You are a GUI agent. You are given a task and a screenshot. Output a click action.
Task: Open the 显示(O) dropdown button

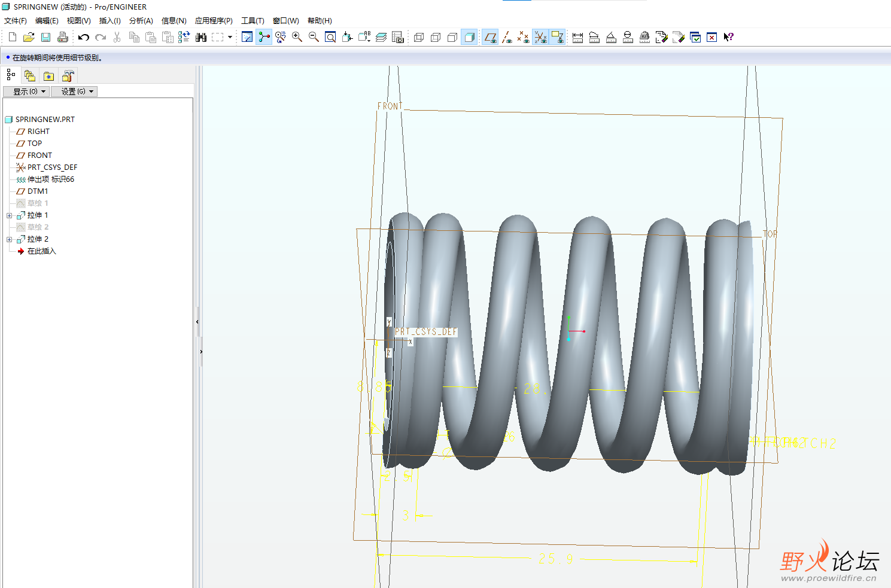pyautogui.click(x=26, y=92)
